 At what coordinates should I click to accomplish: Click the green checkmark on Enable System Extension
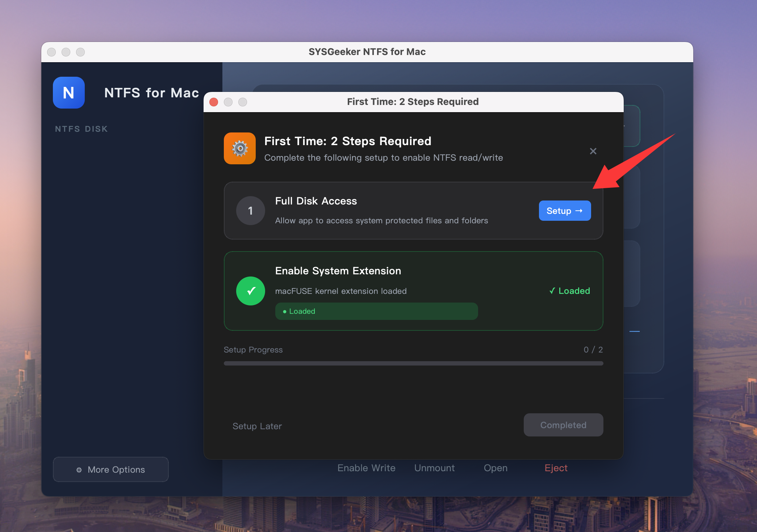[x=250, y=291]
